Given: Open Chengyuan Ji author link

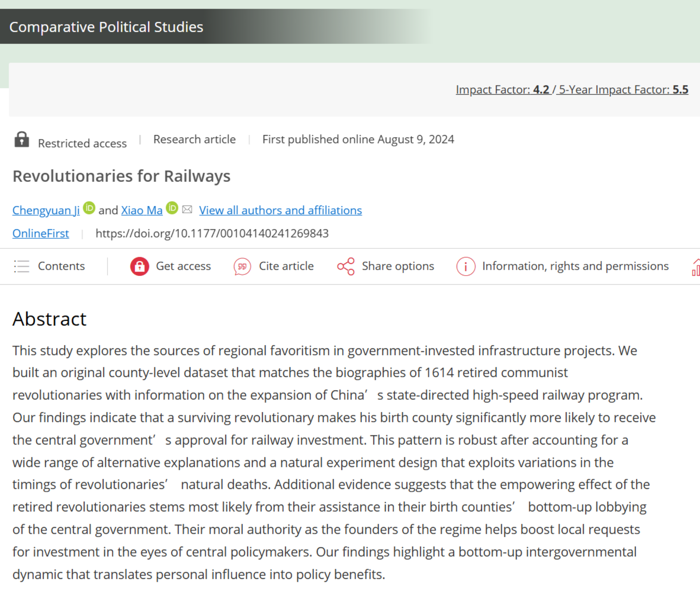Looking at the screenshot, I should click(46, 210).
